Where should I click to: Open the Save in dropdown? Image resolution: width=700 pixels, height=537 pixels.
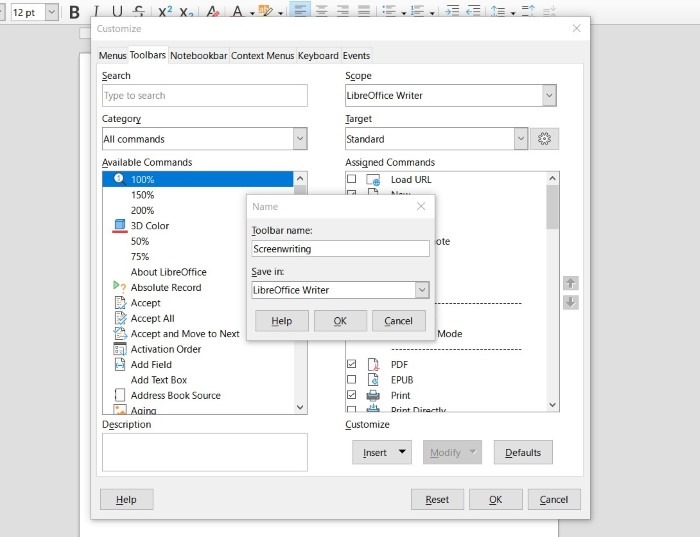(x=422, y=290)
